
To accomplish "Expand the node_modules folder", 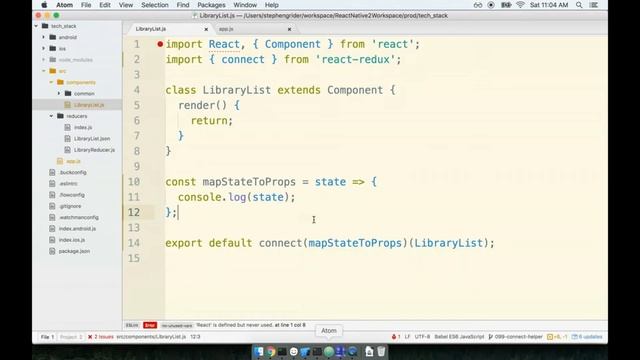I will click(x=44, y=60).
